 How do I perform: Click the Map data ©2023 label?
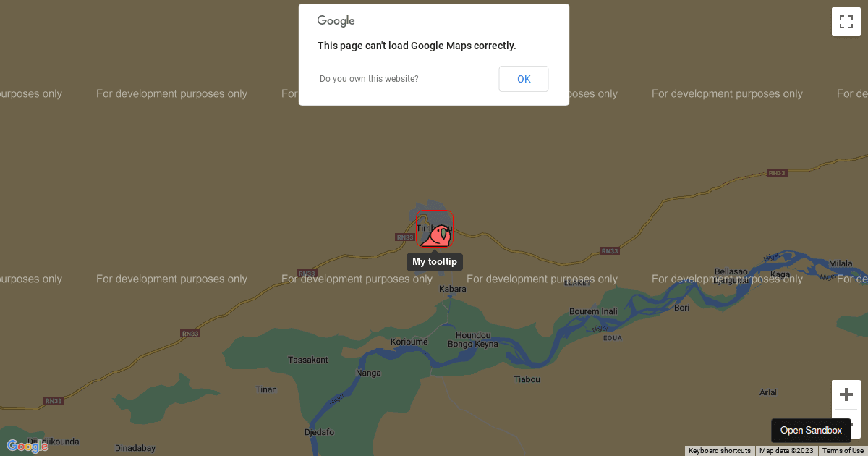(x=786, y=451)
